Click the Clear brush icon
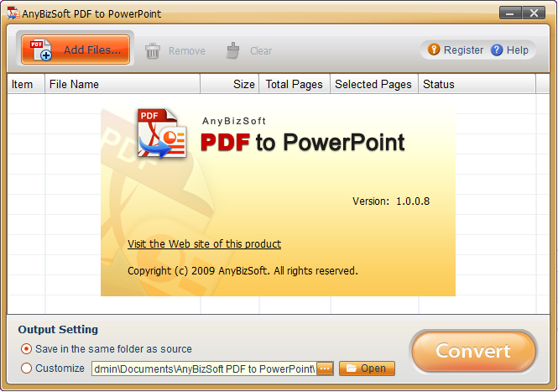This screenshot has width=558, height=392. point(233,50)
